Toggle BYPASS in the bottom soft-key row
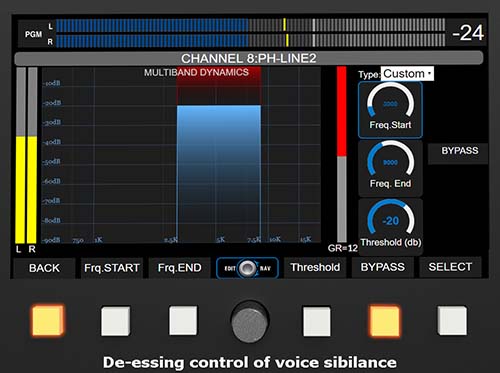The height and width of the screenshot is (373, 500). click(383, 267)
